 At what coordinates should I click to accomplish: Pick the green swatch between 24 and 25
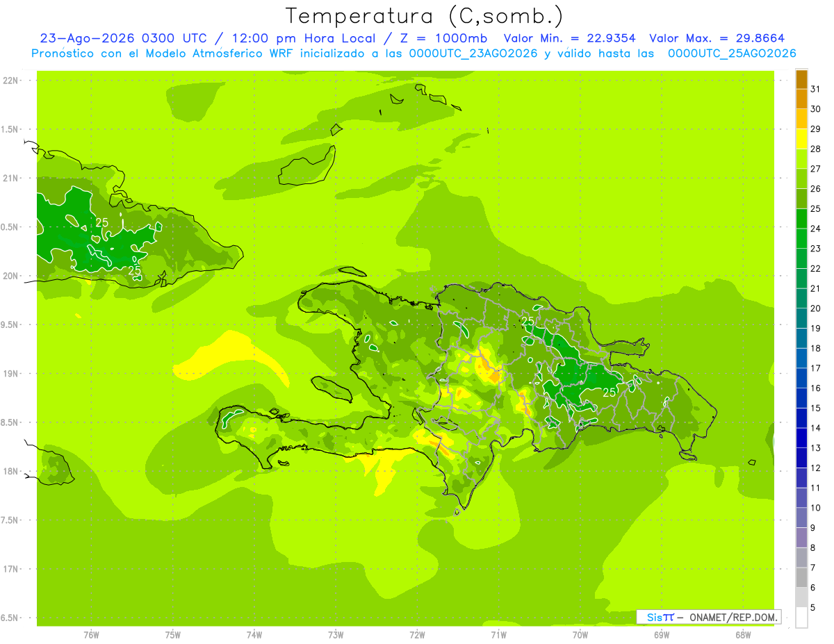pyautogui.click(x=801, y=219)
